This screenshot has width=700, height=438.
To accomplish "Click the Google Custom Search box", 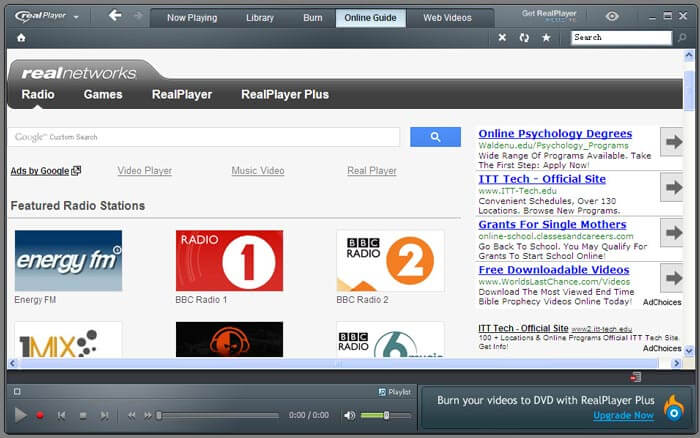I will (204, 137).
